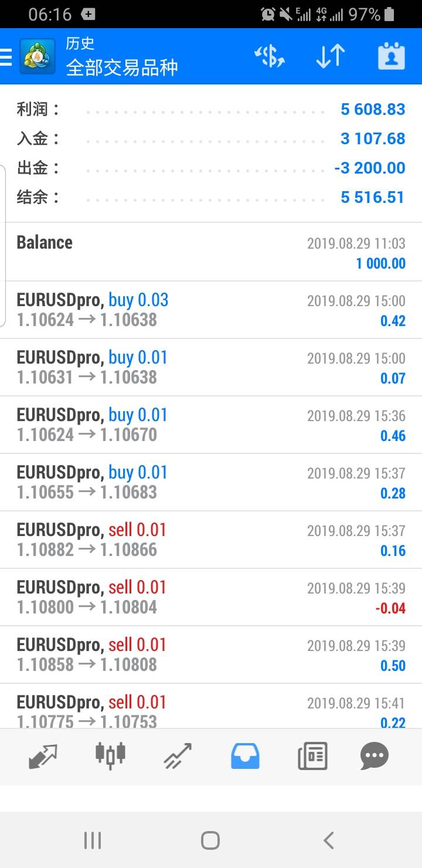
Task: Select the trade with -0.04 loss
Action: coord(211,597)
